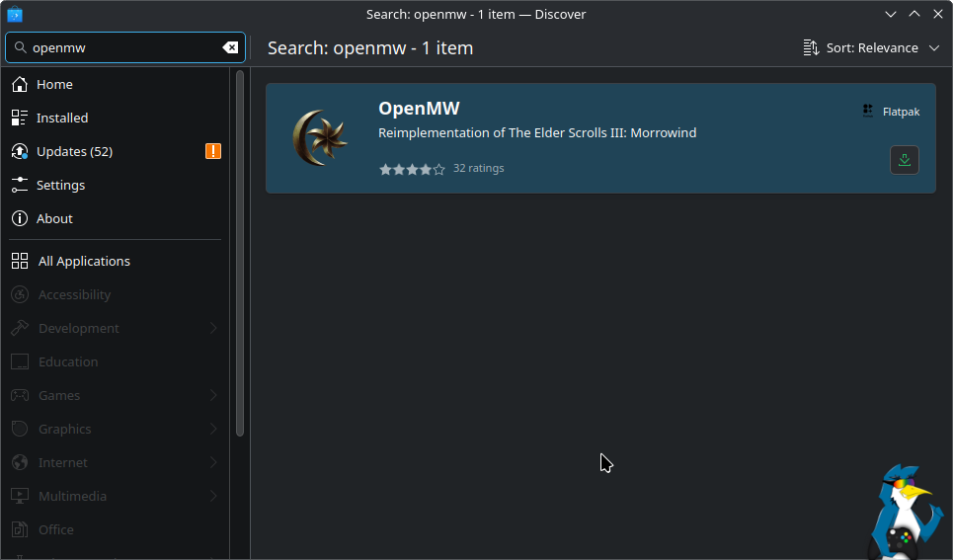Click the four-star rating bar of OpenMW

pyautogui.click(x=412, y=169)
